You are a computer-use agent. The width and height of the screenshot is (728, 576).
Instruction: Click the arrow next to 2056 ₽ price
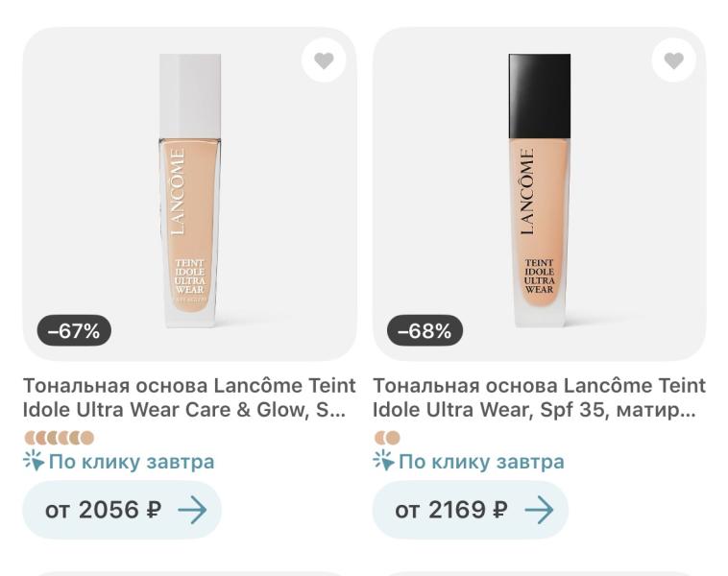(192, 510)
